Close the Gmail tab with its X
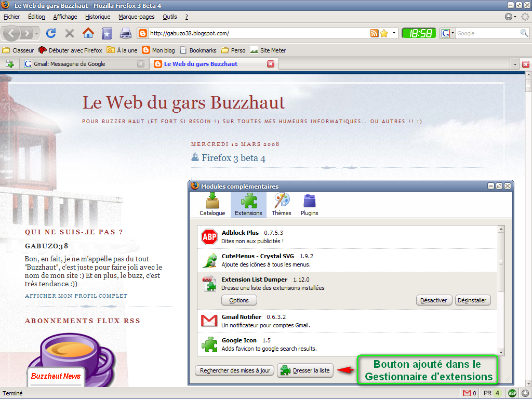Image resolution: width=532 pixels, height=399 pixels. [141, 64]
